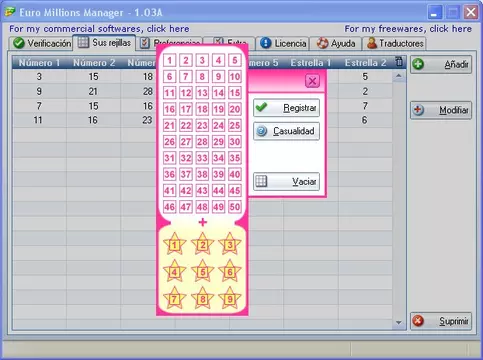The height and width of the screenshot is (360, 483).
Task: Click the trash icon in the table header
Action: point(399,62)
